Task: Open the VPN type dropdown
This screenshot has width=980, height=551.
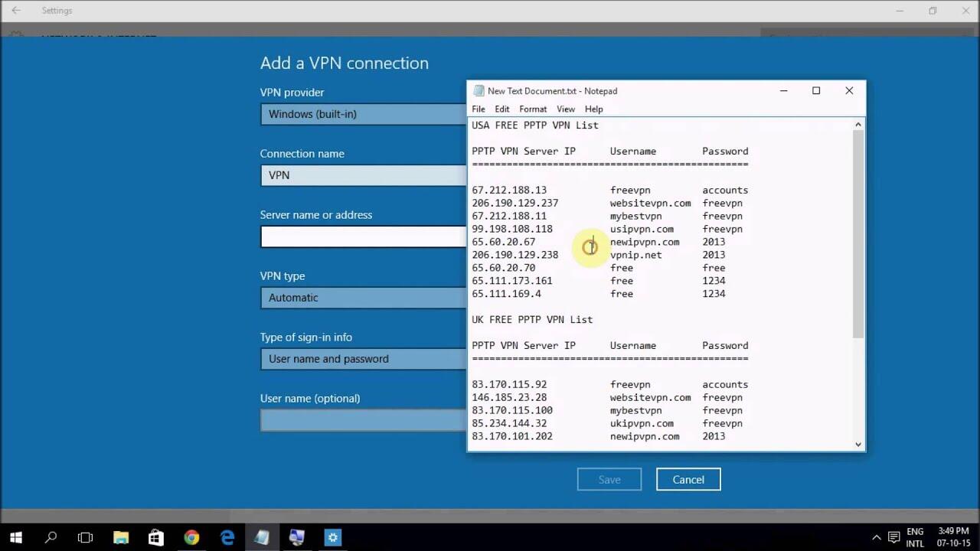Action: coord(364,298)
